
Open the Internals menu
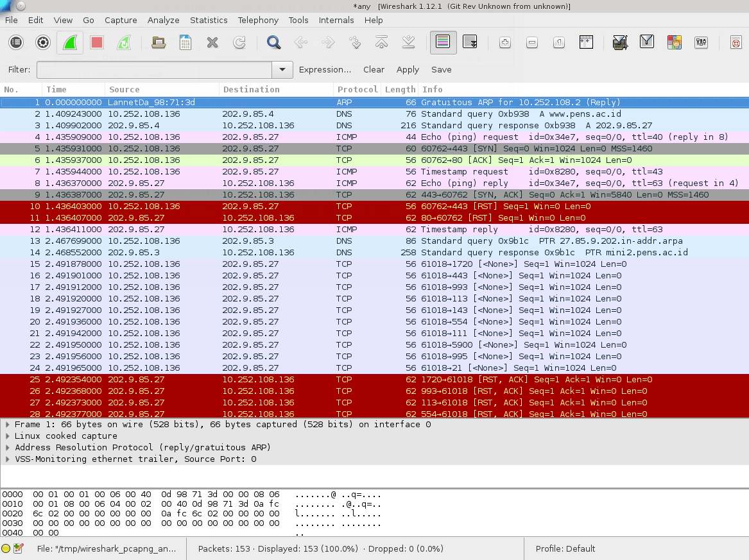336,20
